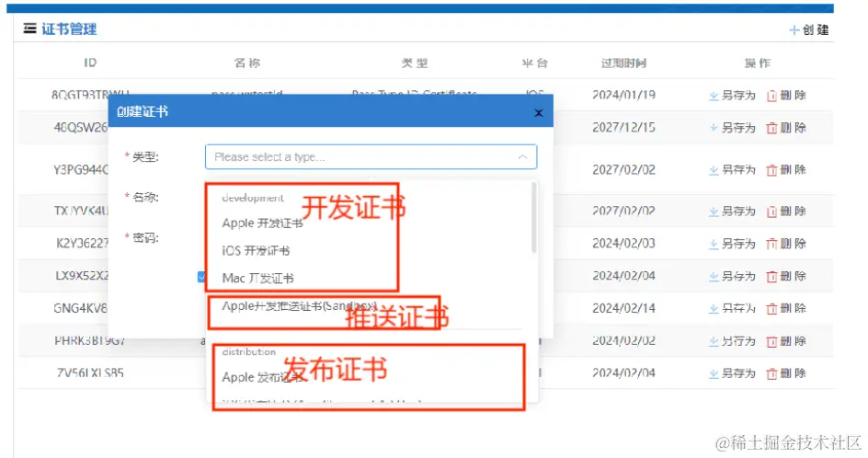Close the 创建证书 dialog

538,113
